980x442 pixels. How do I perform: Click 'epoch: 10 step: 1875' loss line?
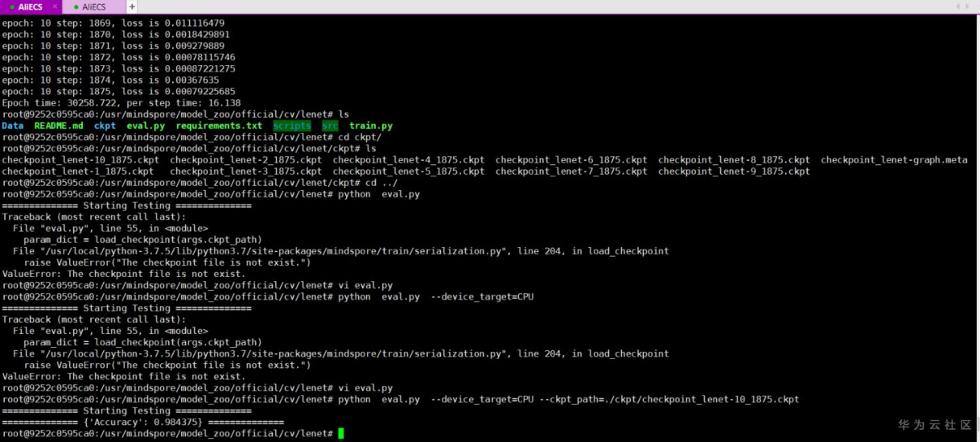click(x=118, y=92)
